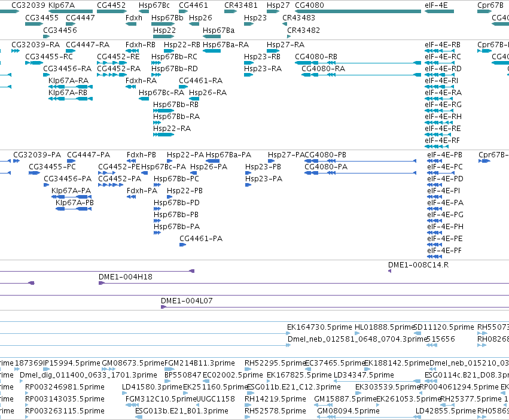Select the EK164730.5prime EST label

click(319, 327)
